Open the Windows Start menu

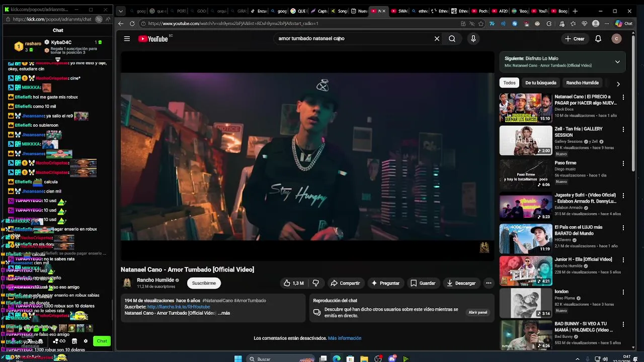click(238, 359)
